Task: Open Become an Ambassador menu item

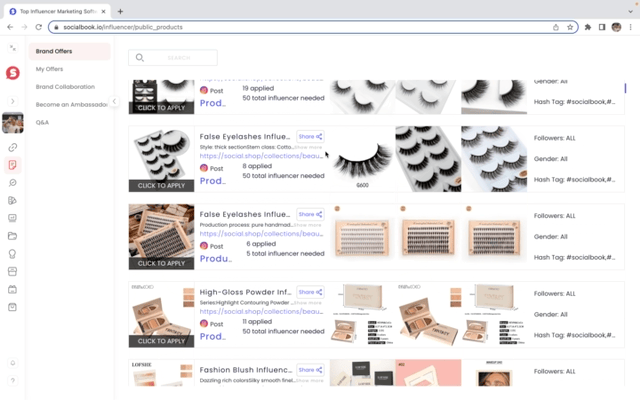Action: [x=71, y=104]
